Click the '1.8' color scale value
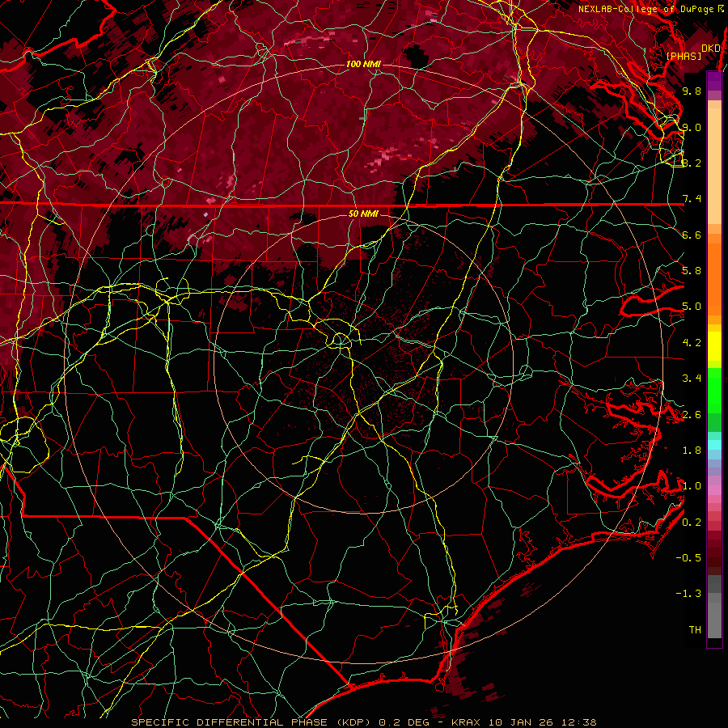 tap(692, 451)
